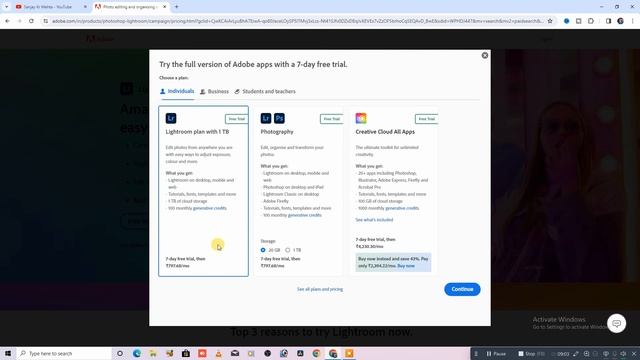The height and width of the screenshot is (360, 640).
Task: Close the YouTube browser tab
Action: pos(85,7)
